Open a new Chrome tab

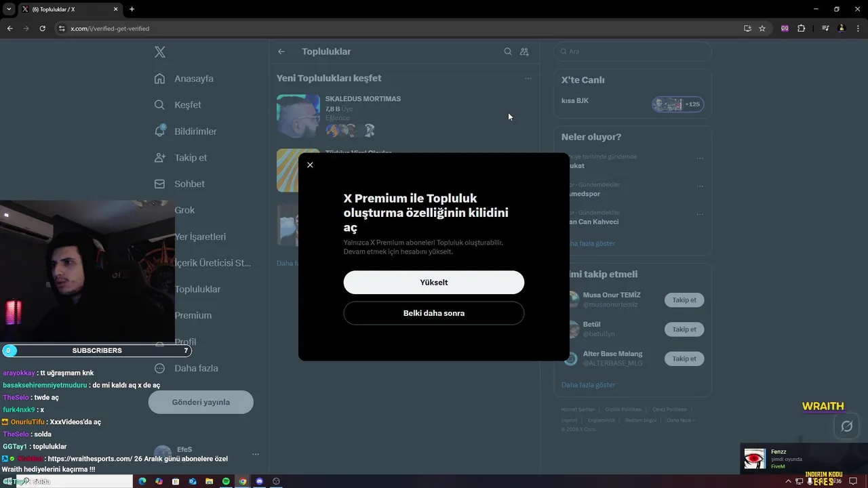click(x=132, y=9)
